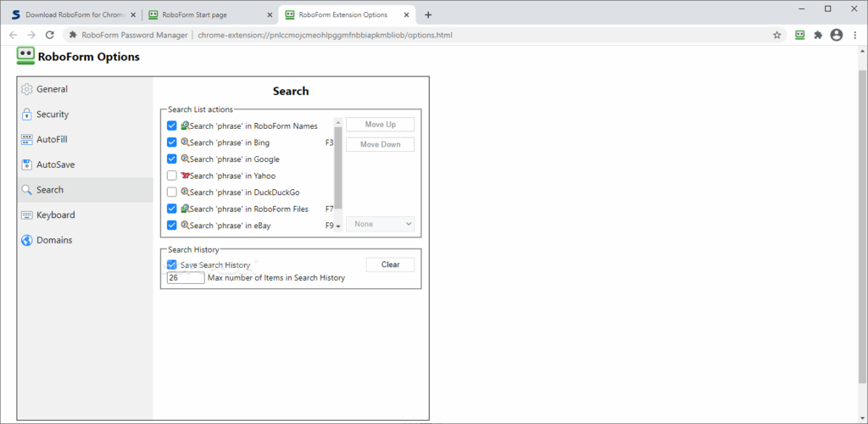The width and height of the screenshot is (868, 424).
Task: Click the search icon beside Bing row
Action: coord(185,142)
